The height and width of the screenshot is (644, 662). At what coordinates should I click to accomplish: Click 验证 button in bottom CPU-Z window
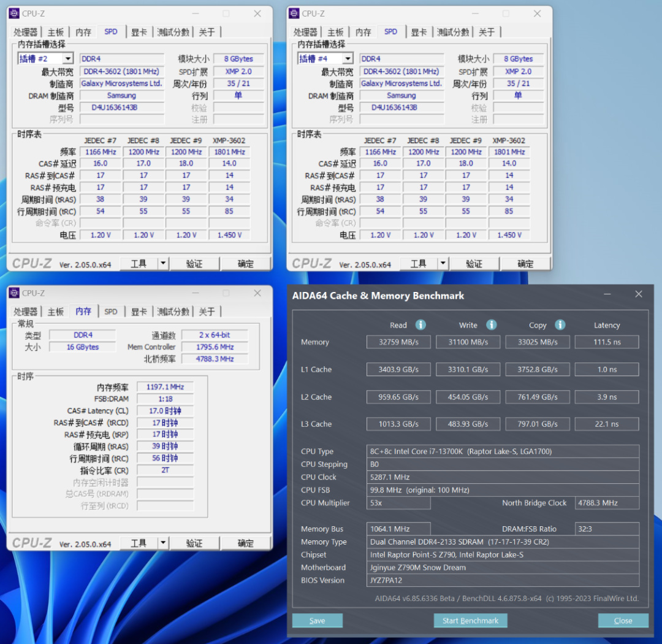point(194,543)
